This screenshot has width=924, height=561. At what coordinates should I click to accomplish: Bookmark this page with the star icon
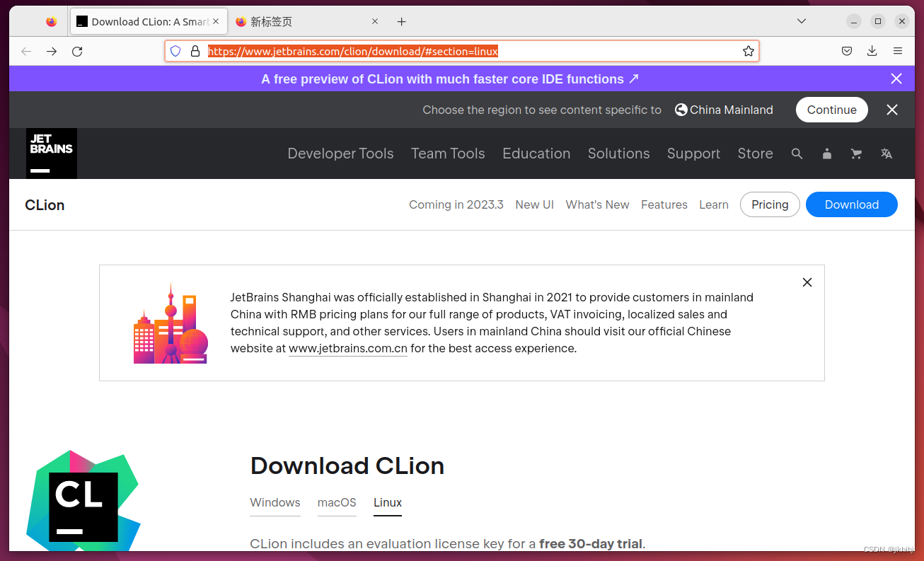[748, 51]
